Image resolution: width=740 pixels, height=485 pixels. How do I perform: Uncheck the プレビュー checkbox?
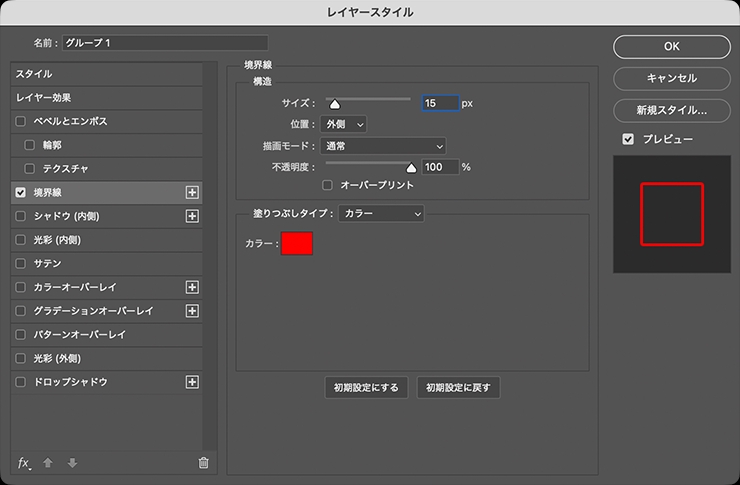click(x=628, y=139)
